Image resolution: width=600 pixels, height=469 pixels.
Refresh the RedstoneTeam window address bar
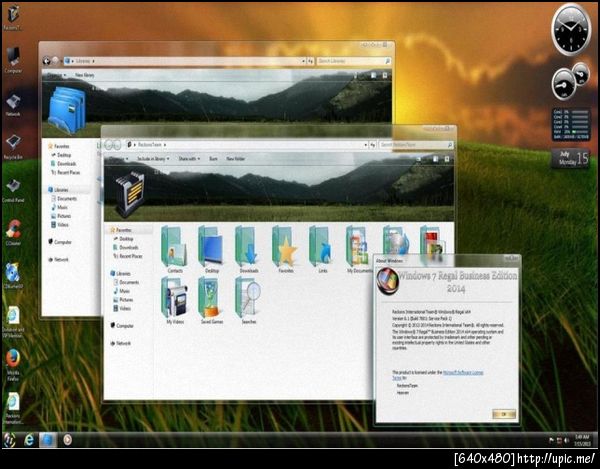click(x=373, y=145)
